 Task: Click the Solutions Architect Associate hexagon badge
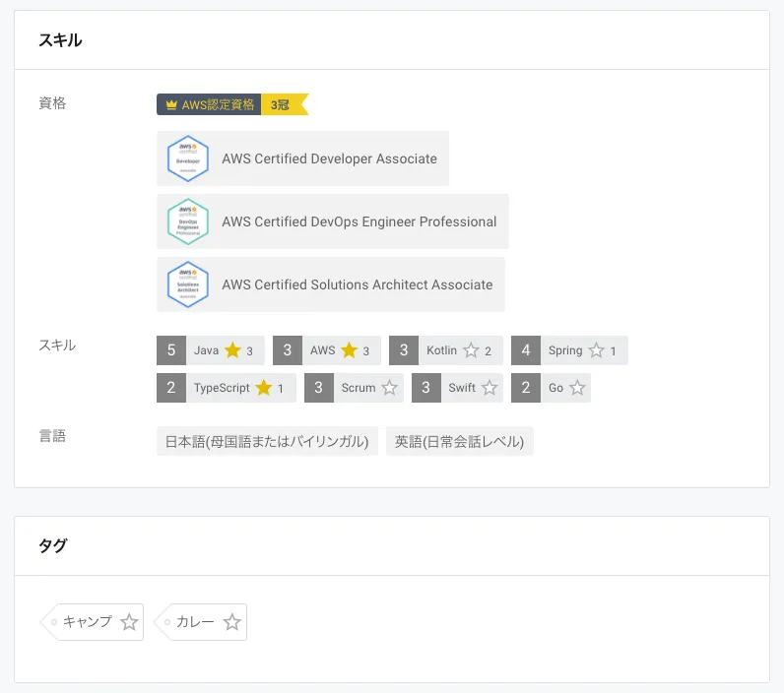tap(188, 284)
